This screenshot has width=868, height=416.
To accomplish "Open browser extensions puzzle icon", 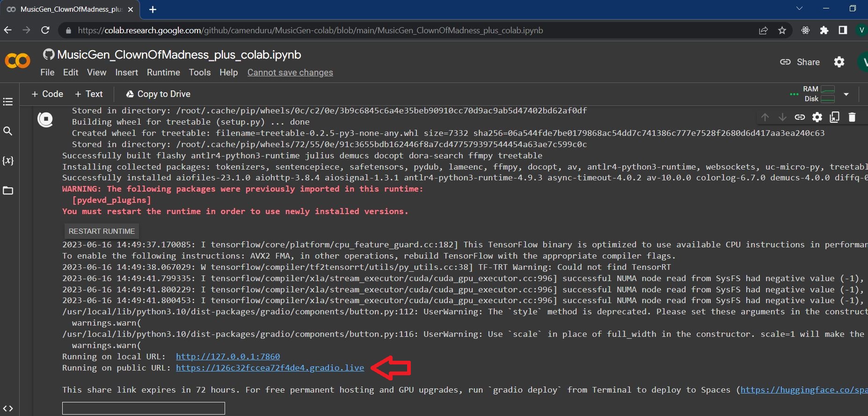I will 824,30.
